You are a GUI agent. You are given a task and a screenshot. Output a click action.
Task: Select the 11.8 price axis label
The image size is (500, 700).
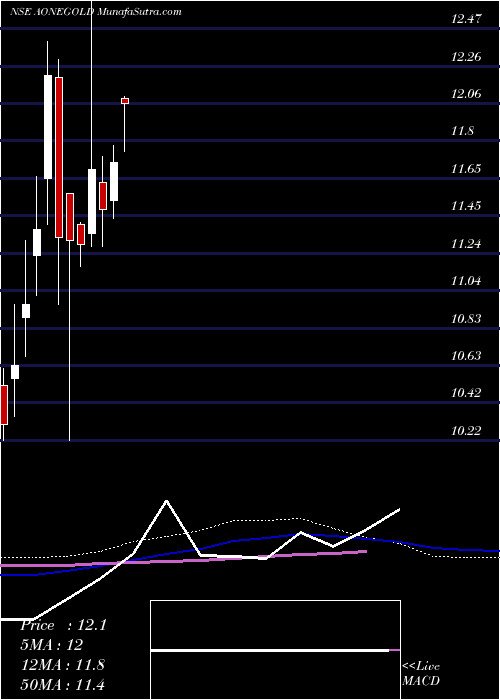point(462,131)
